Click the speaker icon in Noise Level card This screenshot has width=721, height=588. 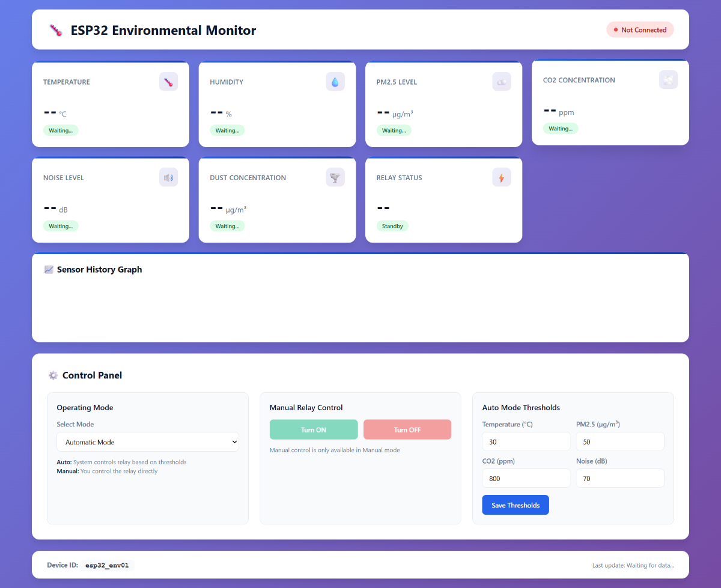tap(168, 177)
